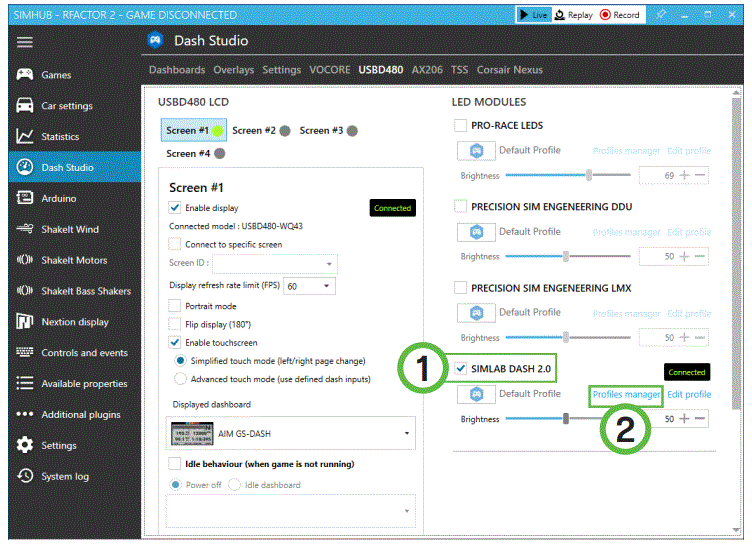Click the Controls and events keyboard icon

tap(24, 352)
